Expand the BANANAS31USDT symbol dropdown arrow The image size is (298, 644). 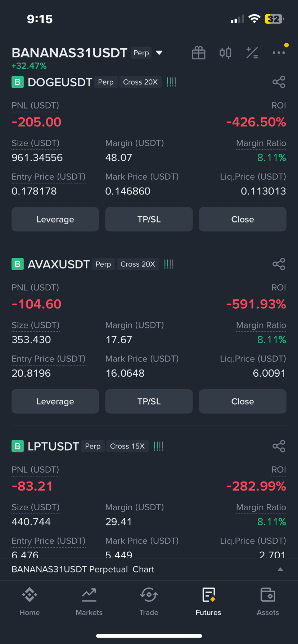click(x=159, y=53)
